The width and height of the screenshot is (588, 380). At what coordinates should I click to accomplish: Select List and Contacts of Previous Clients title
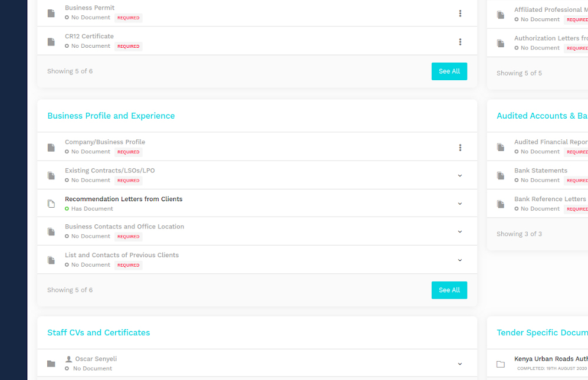click(x=122, y=255)
